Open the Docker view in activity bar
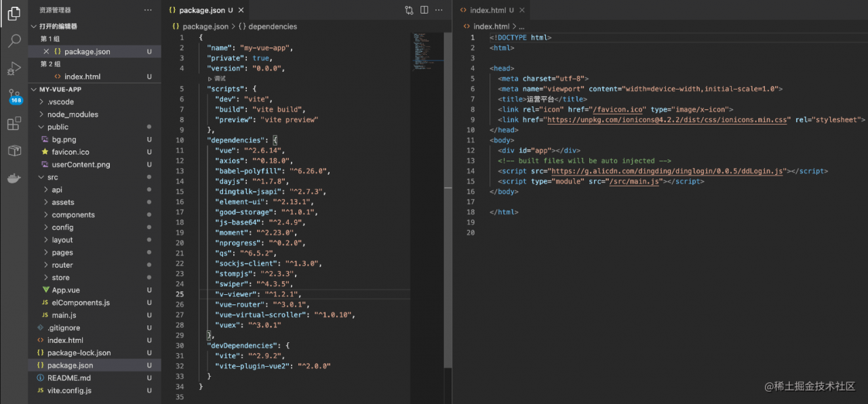This screenshot has width=868, height=404. [14, 179]
